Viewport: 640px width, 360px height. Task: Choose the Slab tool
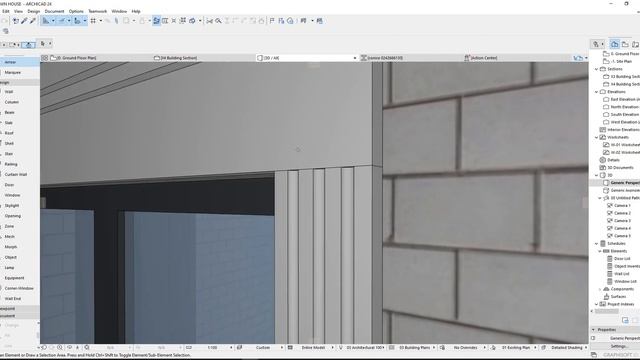(19, 123)
